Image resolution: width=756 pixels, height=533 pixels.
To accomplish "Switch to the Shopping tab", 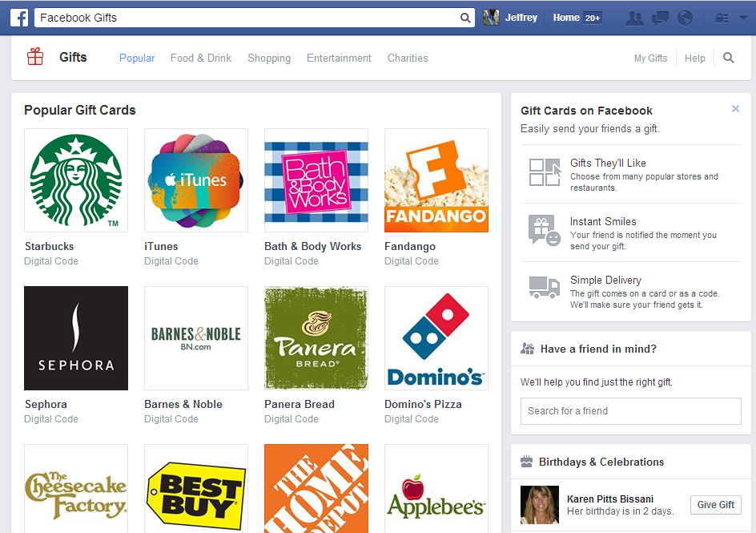I will tap(269, 58).
